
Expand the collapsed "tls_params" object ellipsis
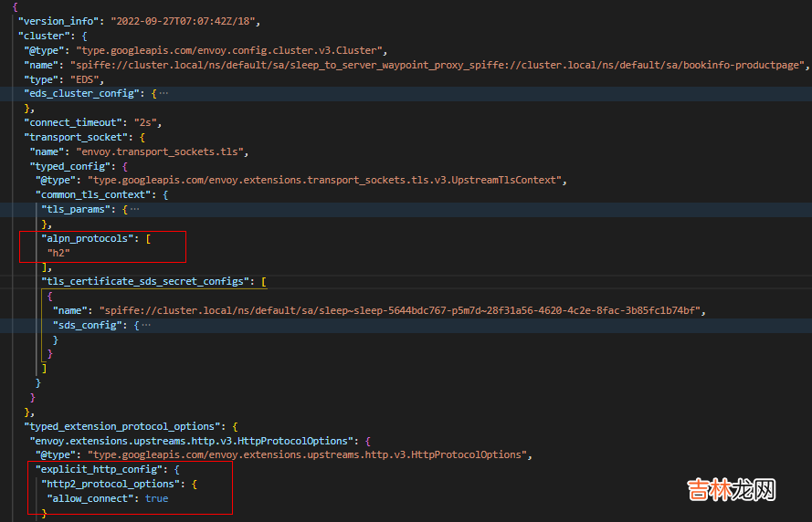134,209
